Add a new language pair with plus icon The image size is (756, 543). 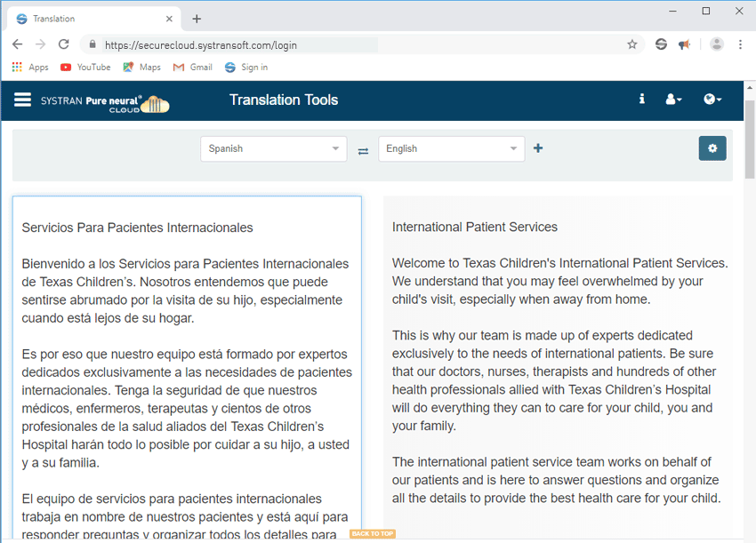click(538, 148)
